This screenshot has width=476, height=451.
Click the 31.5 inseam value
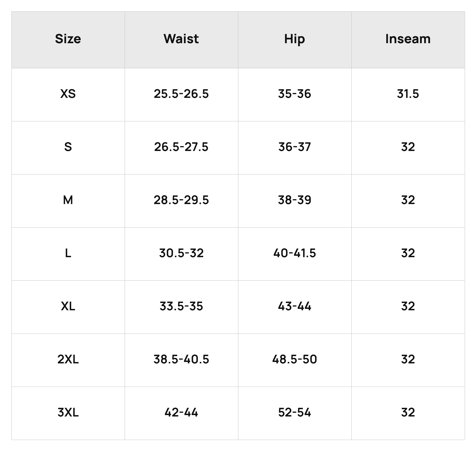408,94
